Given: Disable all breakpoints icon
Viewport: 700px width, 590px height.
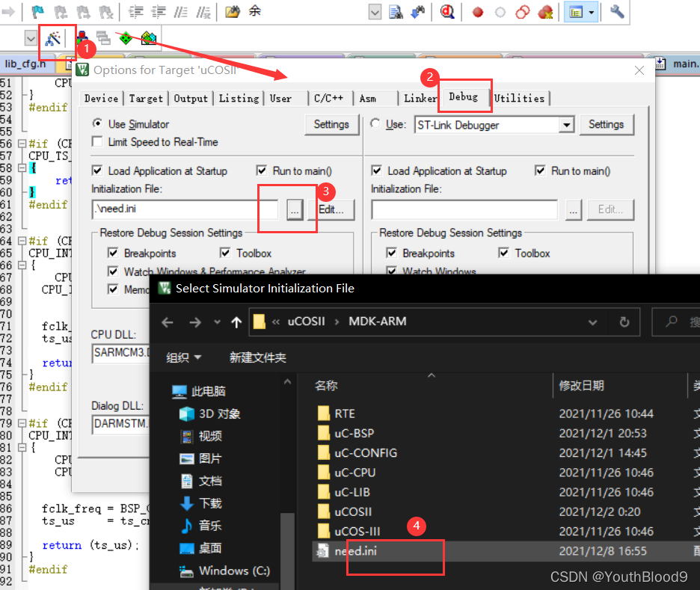Looking at the screenshot, I should 522,12.
